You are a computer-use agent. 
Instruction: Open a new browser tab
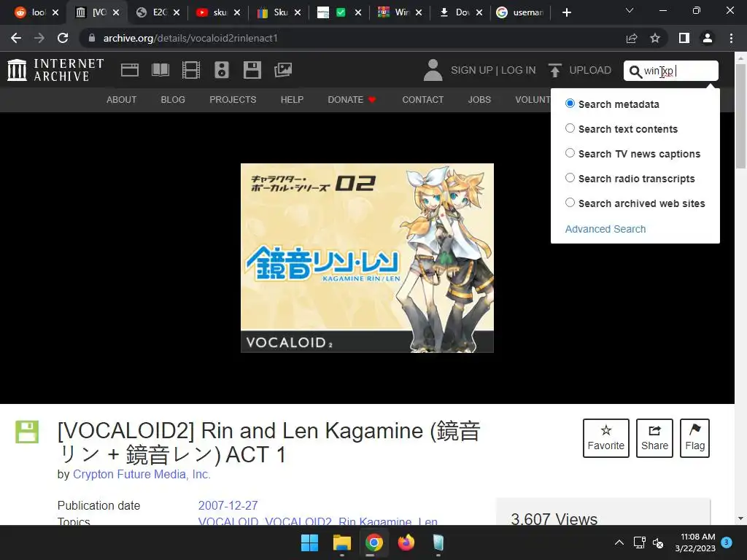point(566,12)
